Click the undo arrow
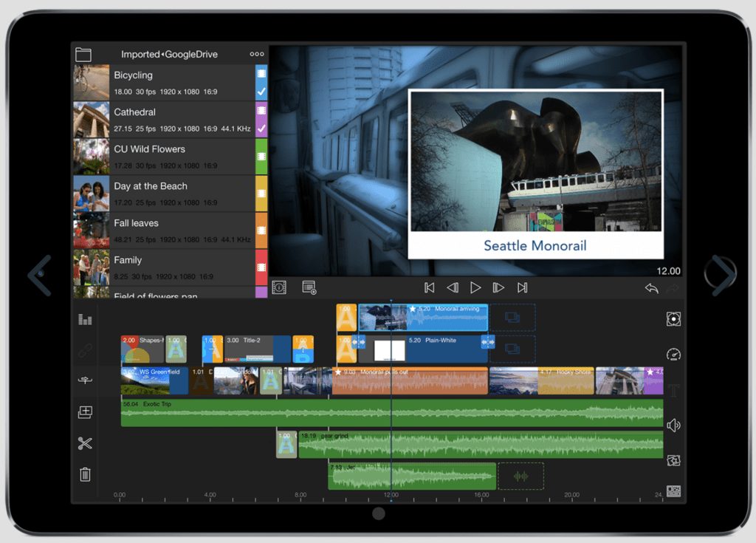756x543 pixels. coord(651,288)
